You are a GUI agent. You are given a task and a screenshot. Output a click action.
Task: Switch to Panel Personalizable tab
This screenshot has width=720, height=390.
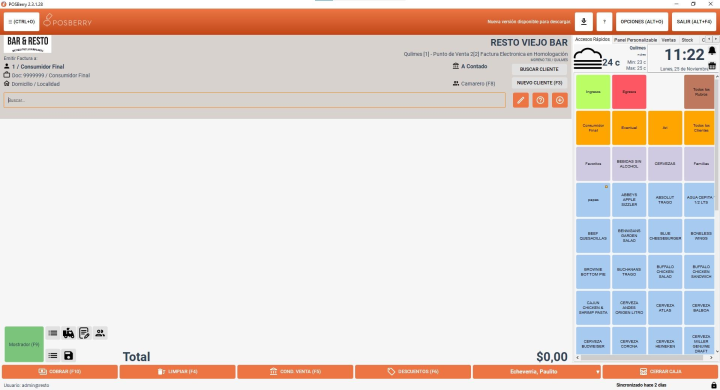(636, 40)
